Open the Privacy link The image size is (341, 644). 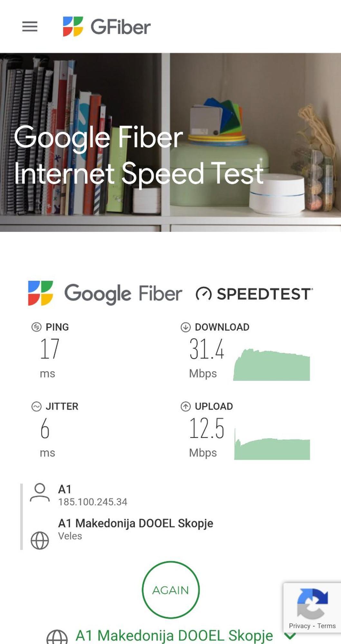click(299, 626)
